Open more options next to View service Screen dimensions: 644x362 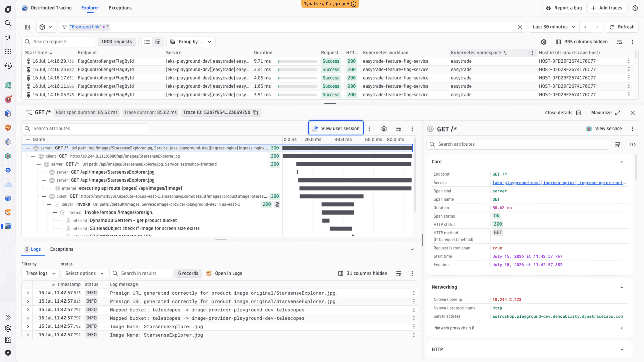632,128
